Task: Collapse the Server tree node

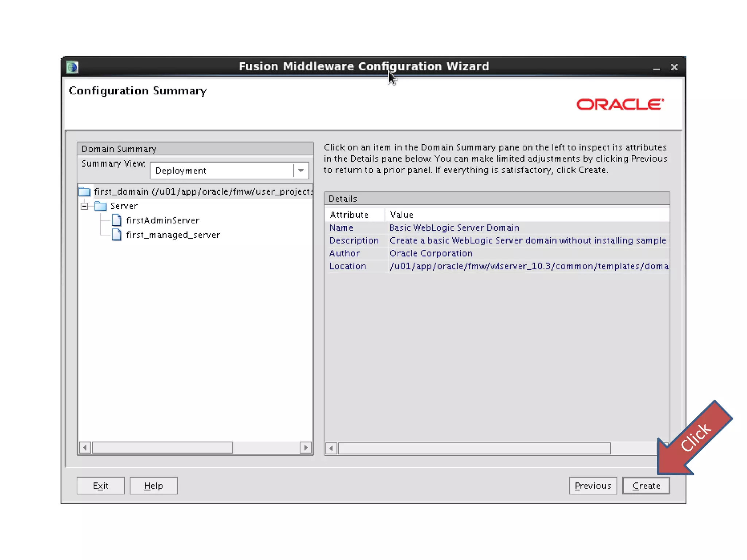Action: tap(85, 206)
